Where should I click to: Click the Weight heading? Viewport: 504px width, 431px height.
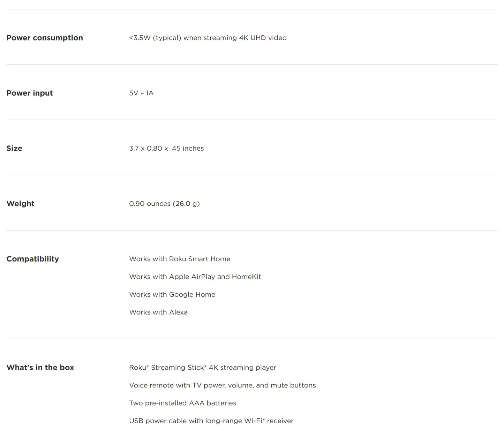pyautogui.click(x=20, y=204)
